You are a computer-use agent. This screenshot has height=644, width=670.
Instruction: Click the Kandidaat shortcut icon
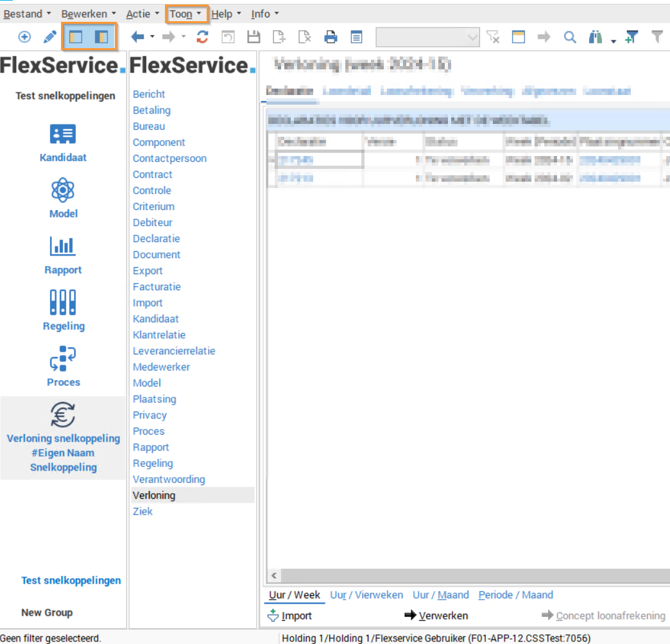[x=63, y=134]
